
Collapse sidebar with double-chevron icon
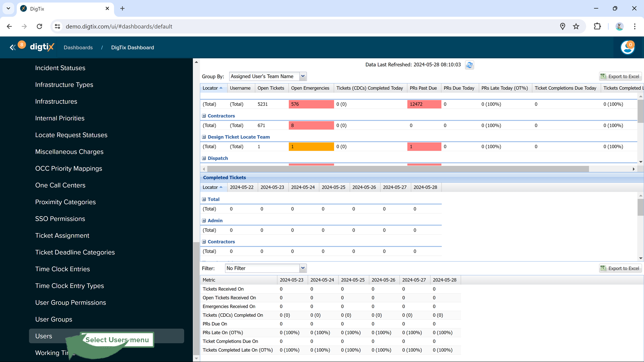[13, 48]
